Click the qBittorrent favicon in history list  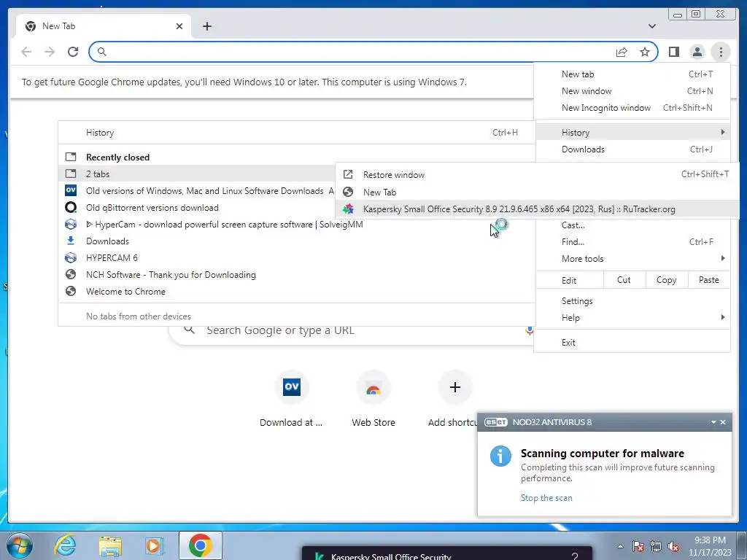pos(71,208)
